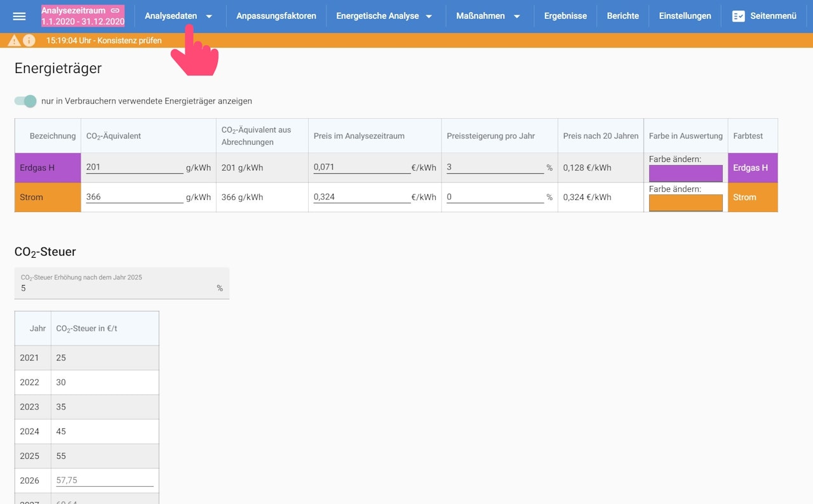The height and width of the screenshot is (504, 813).
Task: Edit the Erdgas H Preissteigerung field
Action: click(495, 168)
